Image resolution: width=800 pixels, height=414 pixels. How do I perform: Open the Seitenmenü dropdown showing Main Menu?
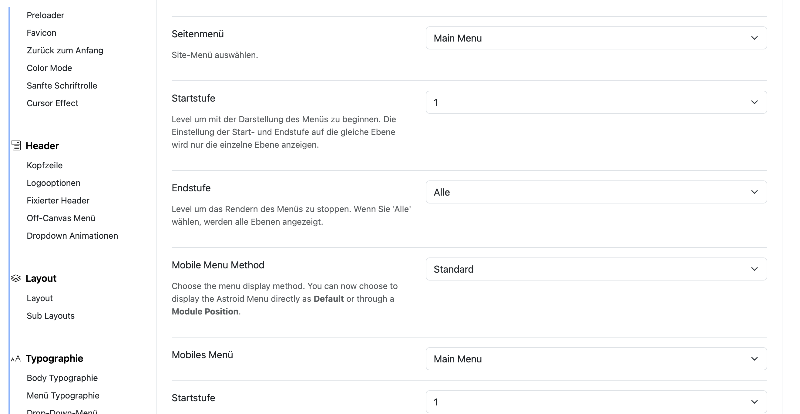[x=596, y=38]
